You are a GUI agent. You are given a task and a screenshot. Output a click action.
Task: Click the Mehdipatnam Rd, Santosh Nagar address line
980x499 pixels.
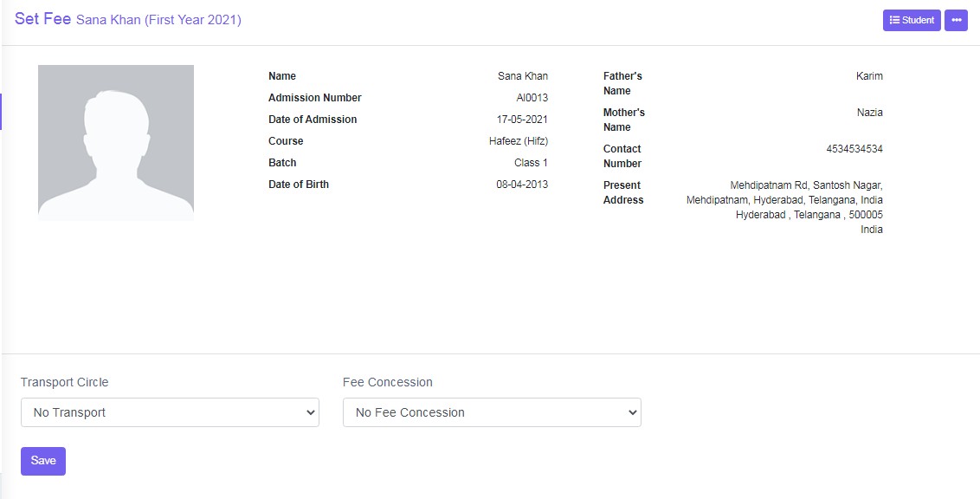tap(806, 185)
